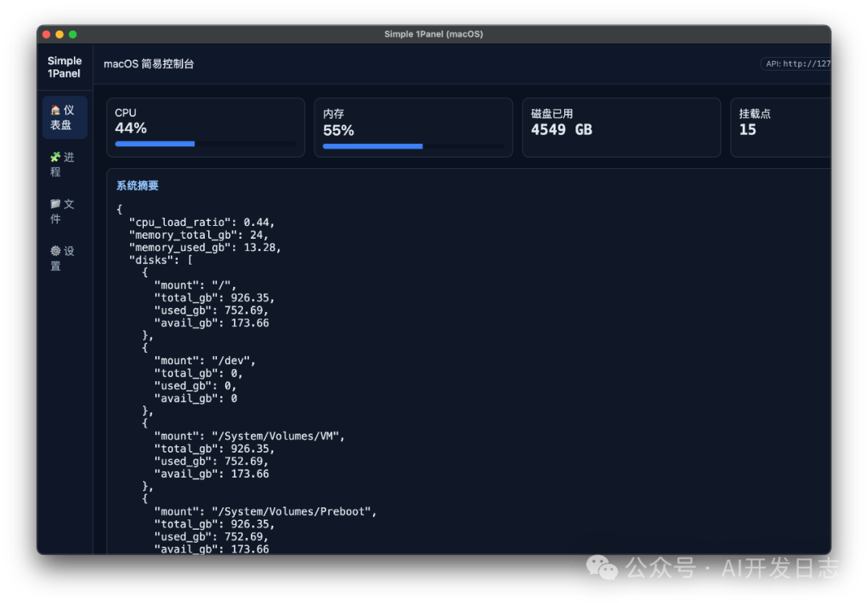Image resolution: width=868 pixels, height=603 pixels.
Task: Click the 挂载点 count value 15
Action: (747, 129)
